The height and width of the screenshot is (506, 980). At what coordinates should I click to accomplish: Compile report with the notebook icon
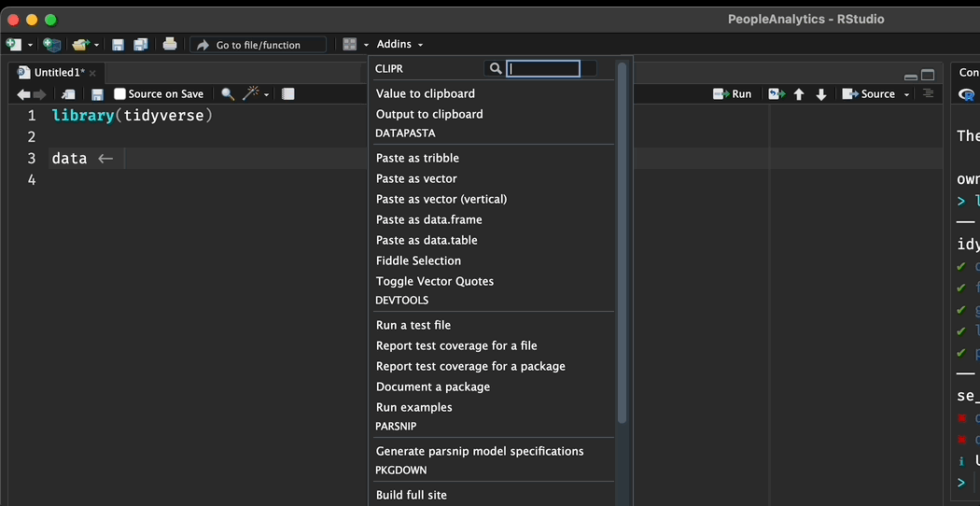click(288, 94)
